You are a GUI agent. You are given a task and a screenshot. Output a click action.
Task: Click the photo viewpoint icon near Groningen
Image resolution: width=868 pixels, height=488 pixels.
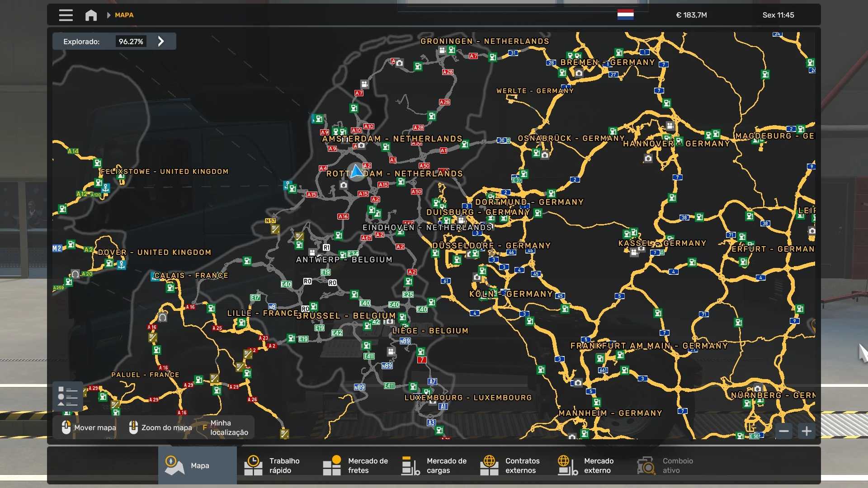(399, 63)
